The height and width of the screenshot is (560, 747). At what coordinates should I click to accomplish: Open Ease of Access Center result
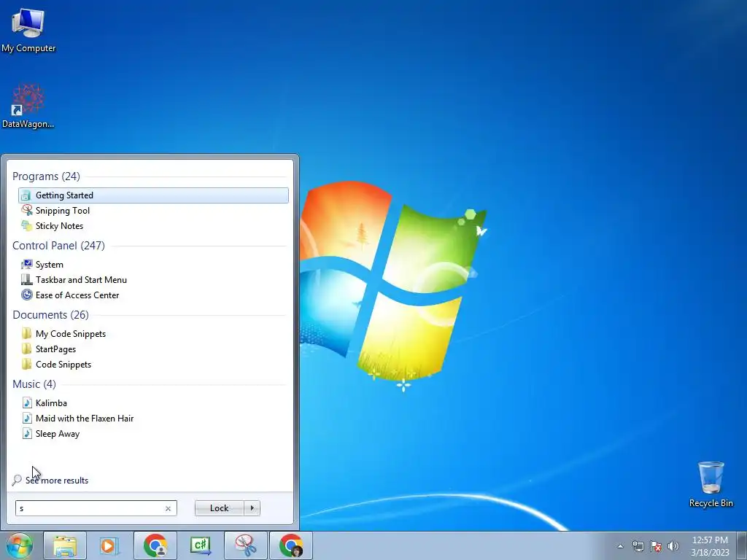(x=153, y=295)
